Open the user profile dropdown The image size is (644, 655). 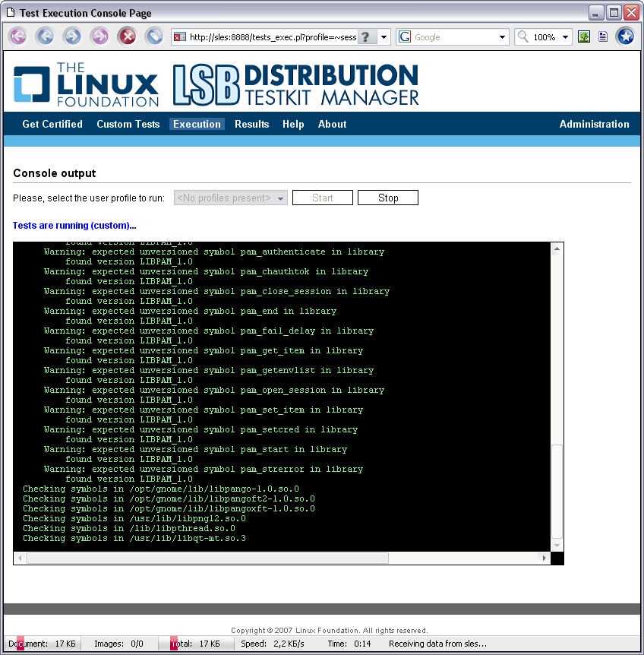230,198
